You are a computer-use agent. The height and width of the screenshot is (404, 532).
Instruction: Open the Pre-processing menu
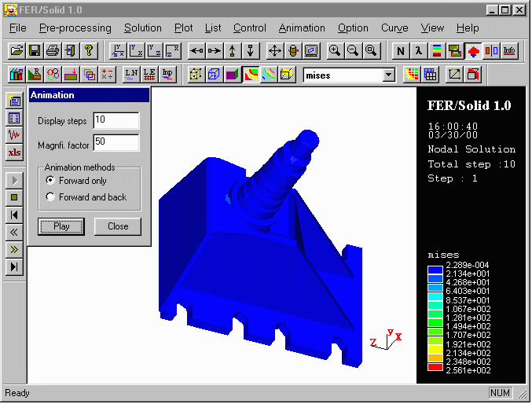(x=75, y=28)
